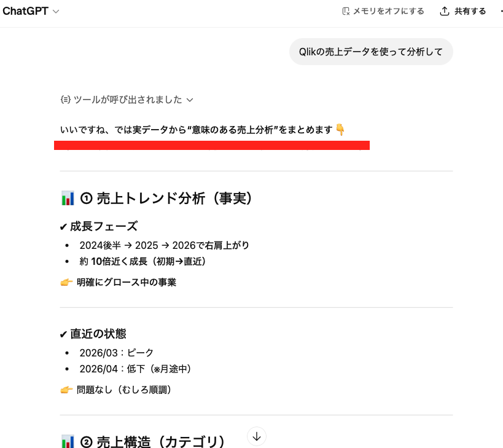The width and height of the screenshot is (503, 448).
Task: Click the bullet text 2026/03：ピーク
Action: [x=116, y=353]
